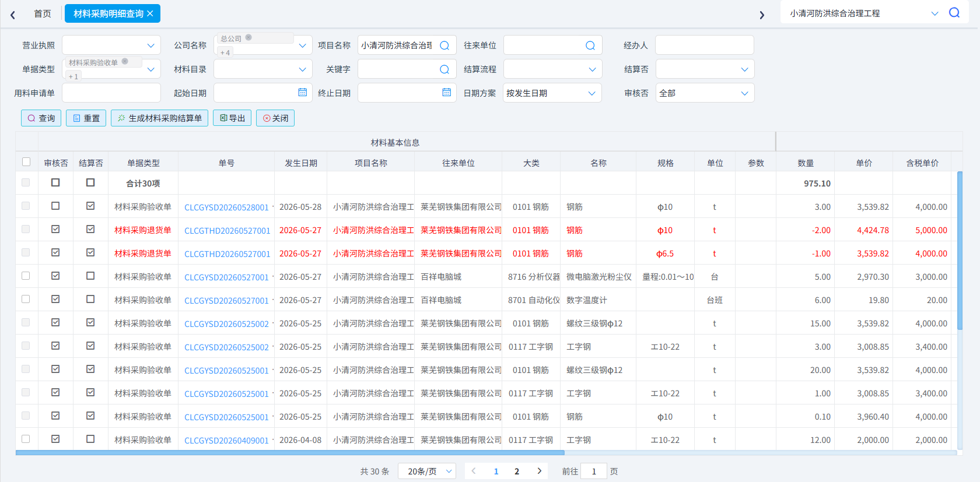This screenshot has height=482, width=980.
Task: Select the row checkbox for CLCGYSD20260409001
Action: (26, 439)
